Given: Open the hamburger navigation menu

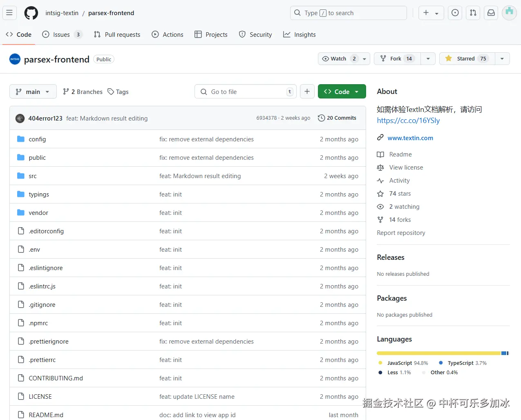Looking at the screenshot, I should [x=9, y=13].
